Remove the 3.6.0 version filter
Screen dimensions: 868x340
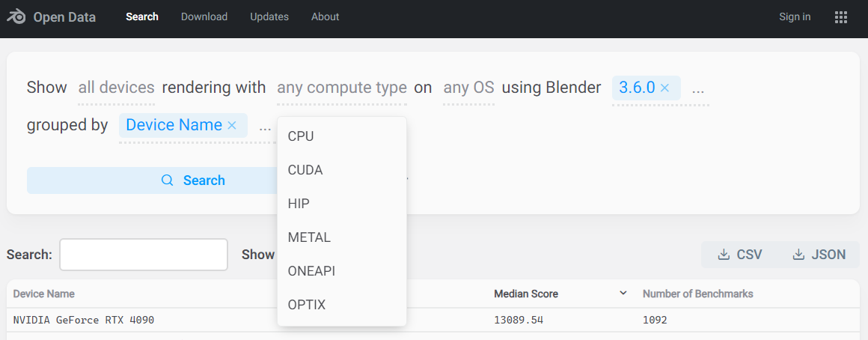click(664, 88)
